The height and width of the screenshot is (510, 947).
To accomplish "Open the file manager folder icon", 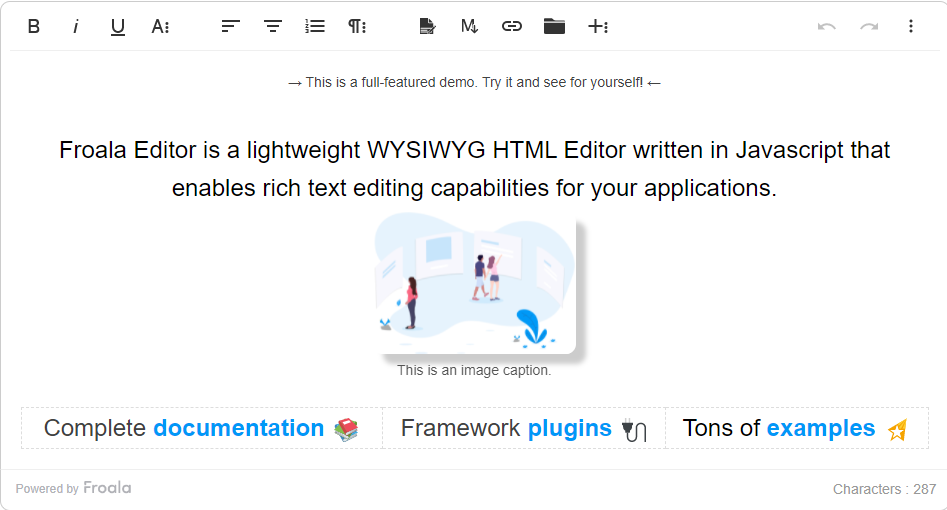I will (554, 27).
